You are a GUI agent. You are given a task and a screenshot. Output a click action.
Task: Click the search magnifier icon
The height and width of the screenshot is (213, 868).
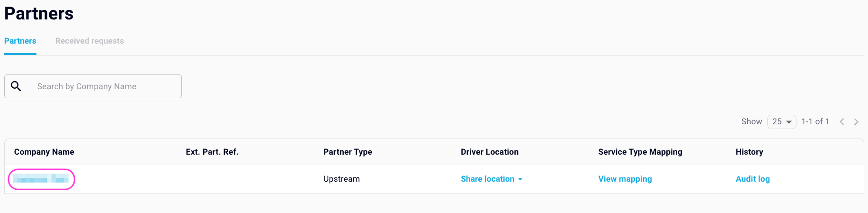(16, 86)
